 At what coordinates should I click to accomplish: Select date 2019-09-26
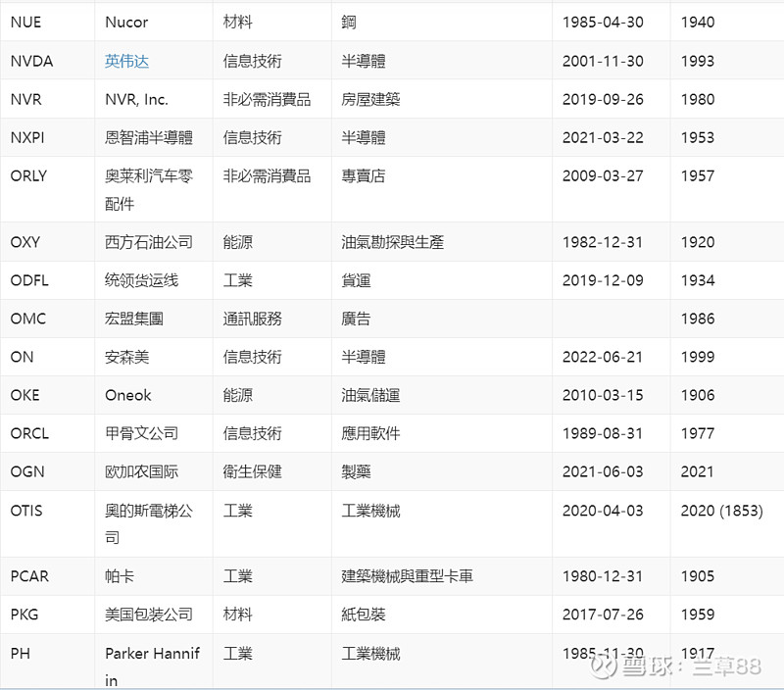coord(603,100)
